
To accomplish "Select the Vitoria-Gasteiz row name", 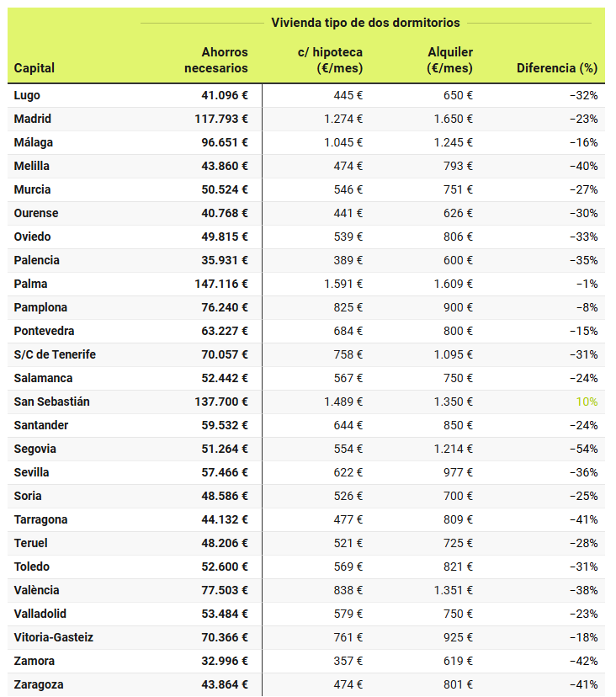I will pyautogui.click(x=54, y=637).
